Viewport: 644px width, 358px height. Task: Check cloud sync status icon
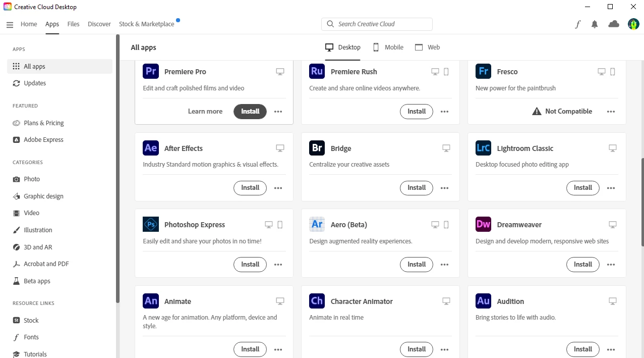coord(614,24)
